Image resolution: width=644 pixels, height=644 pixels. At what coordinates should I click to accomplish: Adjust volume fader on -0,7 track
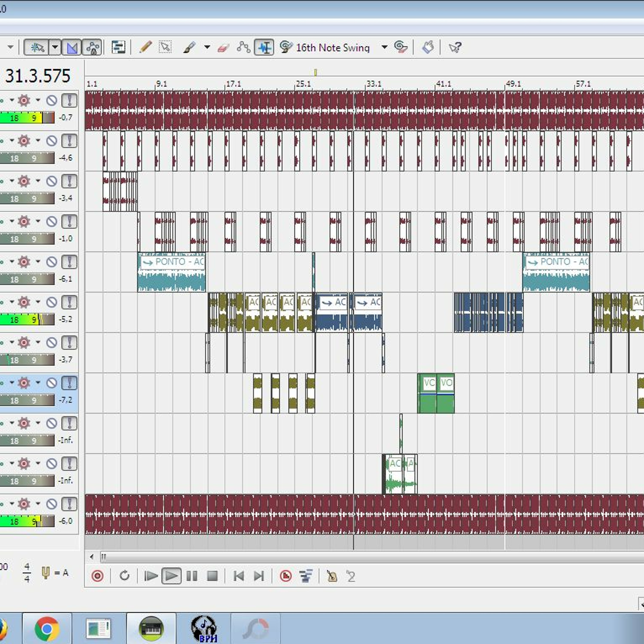click(27, 118)
